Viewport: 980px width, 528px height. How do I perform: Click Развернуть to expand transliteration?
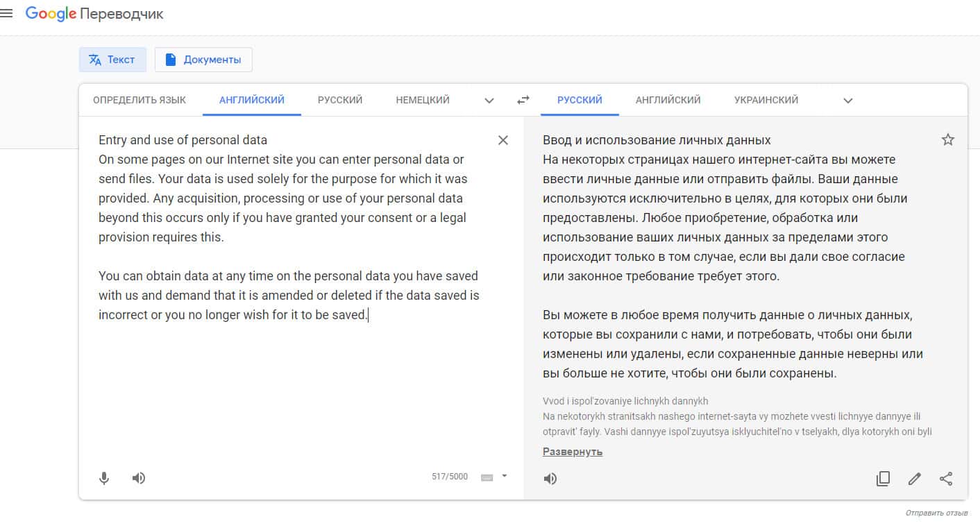point(573,452)
